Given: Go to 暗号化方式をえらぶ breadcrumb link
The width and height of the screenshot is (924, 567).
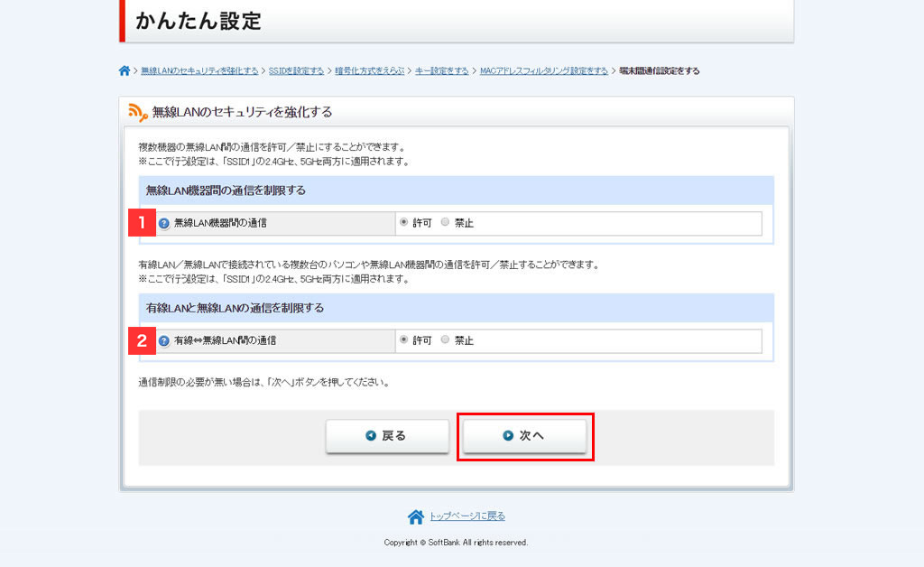Looking at the screenshot, I should [370, 70].
